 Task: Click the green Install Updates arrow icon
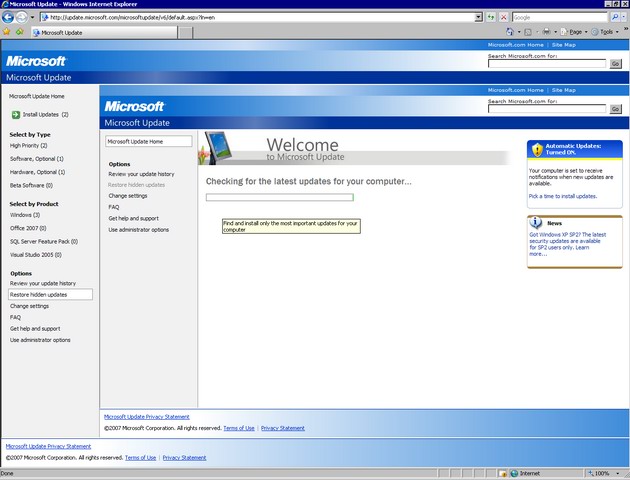[16, 115]
